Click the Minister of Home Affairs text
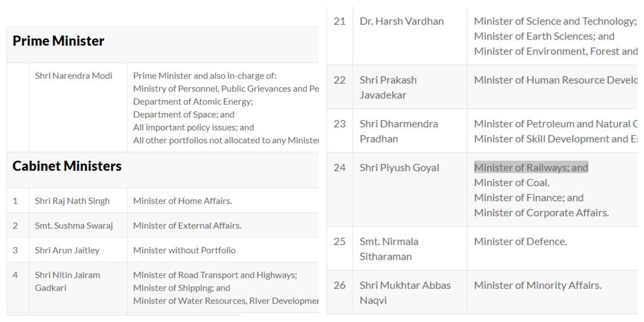 (x=183, y=201)
